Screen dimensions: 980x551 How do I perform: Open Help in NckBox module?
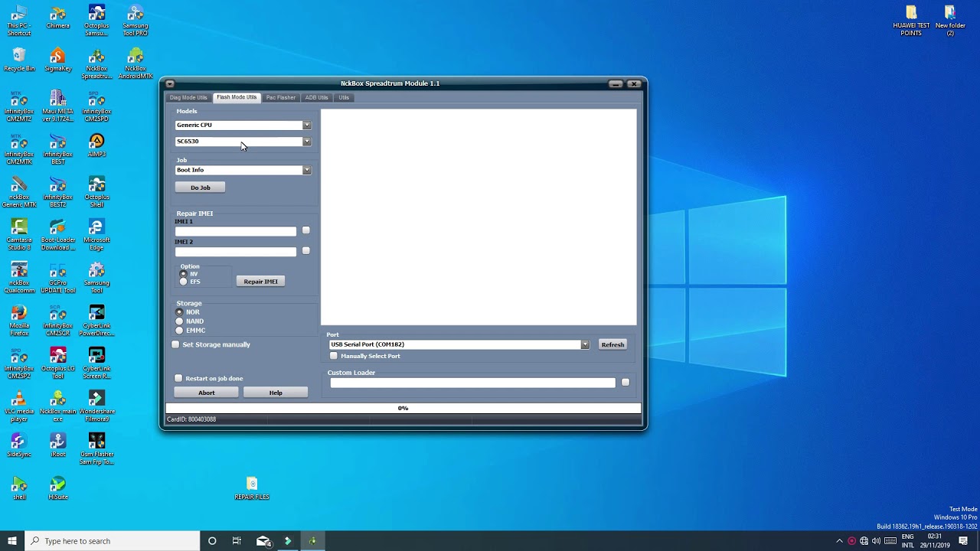(276, 393)
